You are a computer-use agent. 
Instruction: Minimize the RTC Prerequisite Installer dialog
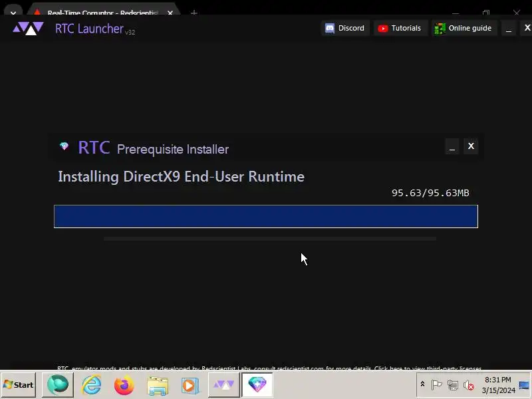point(452,146)
